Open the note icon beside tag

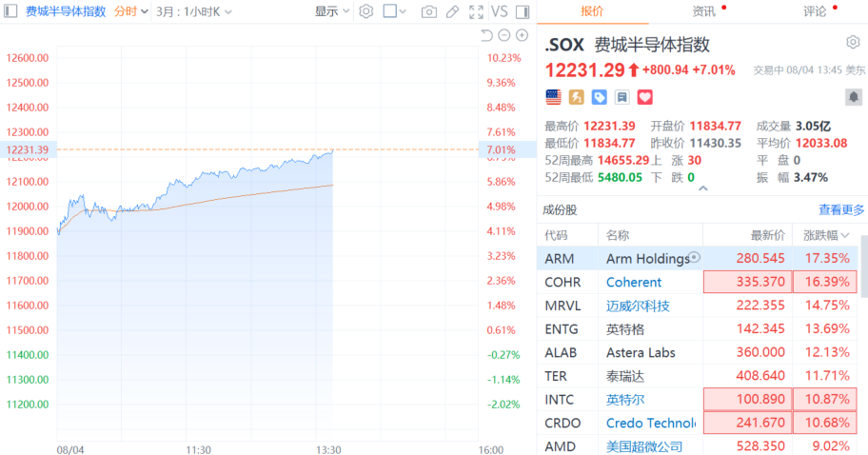[x=621, y=97]
